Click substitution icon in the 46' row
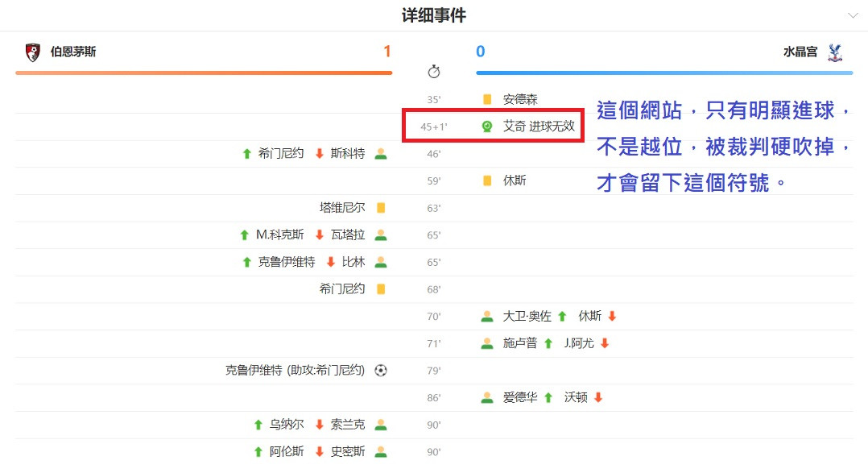 [381, 153]
